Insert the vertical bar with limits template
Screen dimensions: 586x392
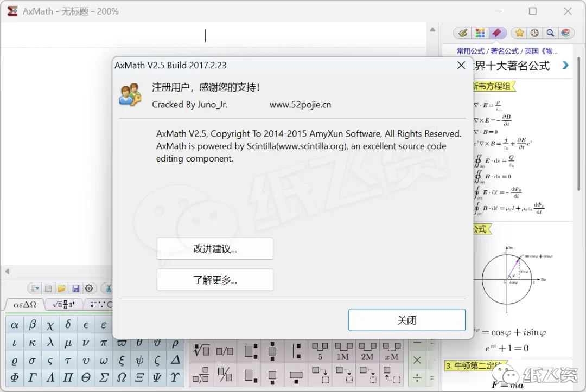click(296, 351)
